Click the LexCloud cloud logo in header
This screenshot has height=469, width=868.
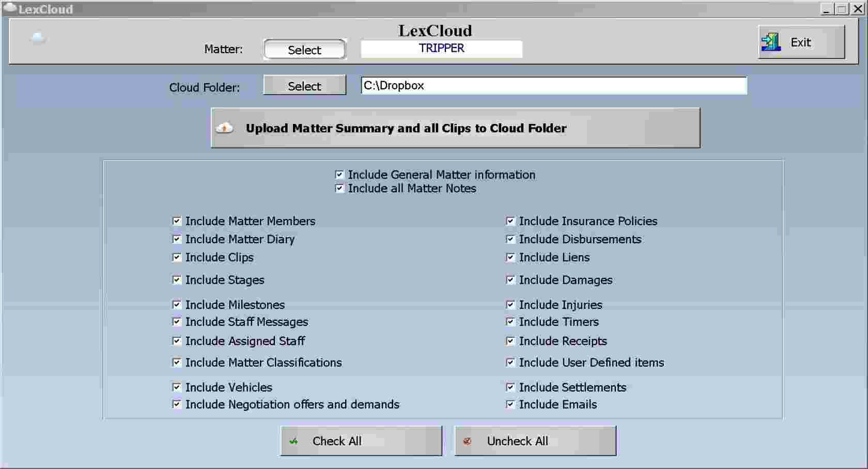point(38,38)
